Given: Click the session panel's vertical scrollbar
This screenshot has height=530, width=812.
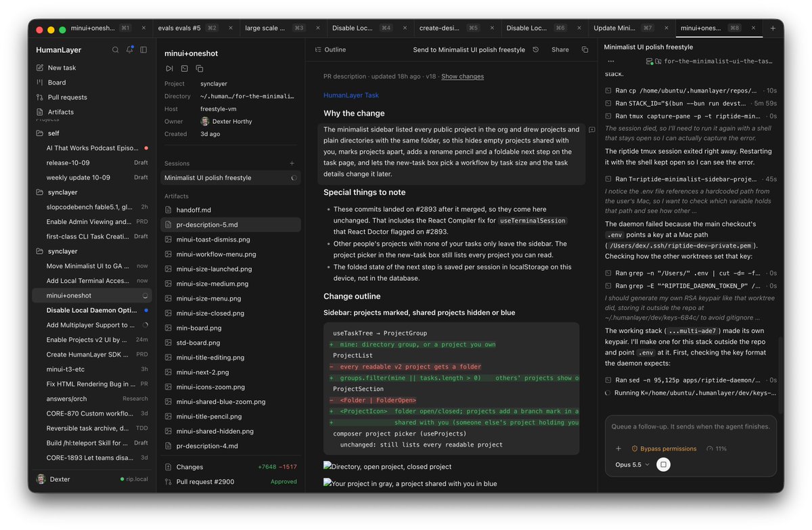Looking at the screenshot, I should point(780,376).
